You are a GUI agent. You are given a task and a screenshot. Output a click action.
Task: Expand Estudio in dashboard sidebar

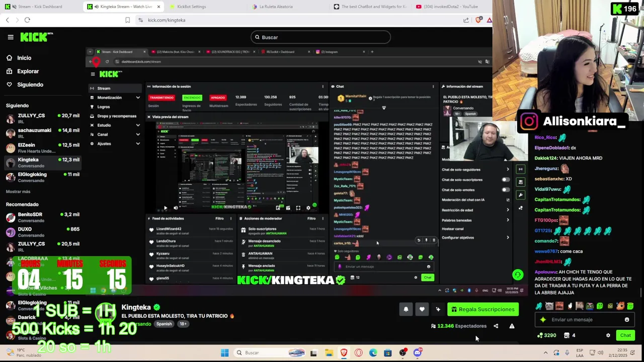pyautogui.click(x=116, y=125)
